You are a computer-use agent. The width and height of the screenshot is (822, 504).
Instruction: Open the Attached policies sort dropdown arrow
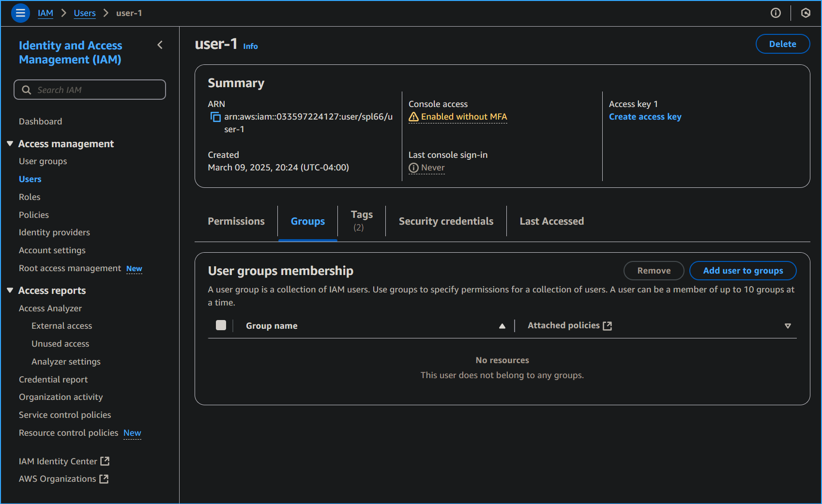(788, 326)
